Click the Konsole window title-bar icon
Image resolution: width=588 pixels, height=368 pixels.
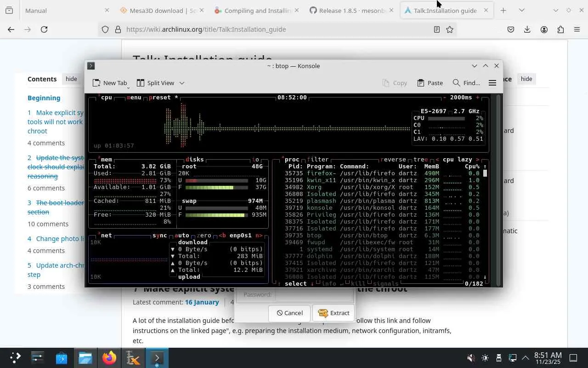coord(91,66)
